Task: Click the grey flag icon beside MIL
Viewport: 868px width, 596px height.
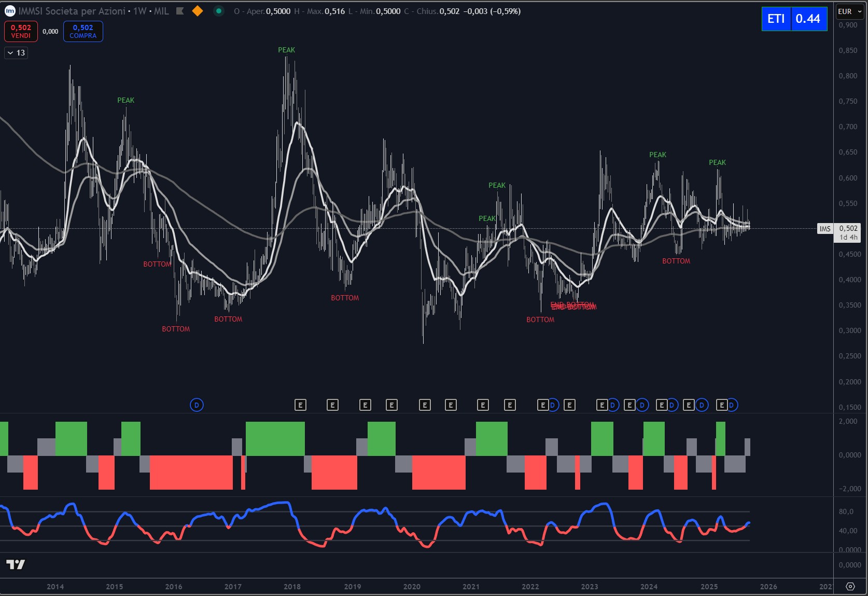Action: pos(180,11)
